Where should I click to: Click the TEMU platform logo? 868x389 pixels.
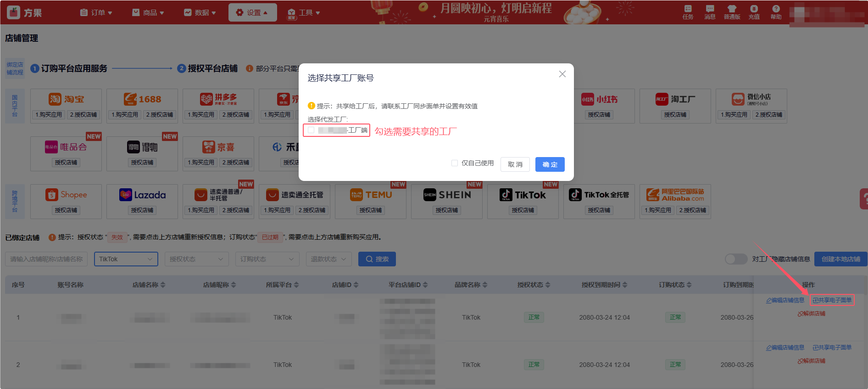(371, 195)
